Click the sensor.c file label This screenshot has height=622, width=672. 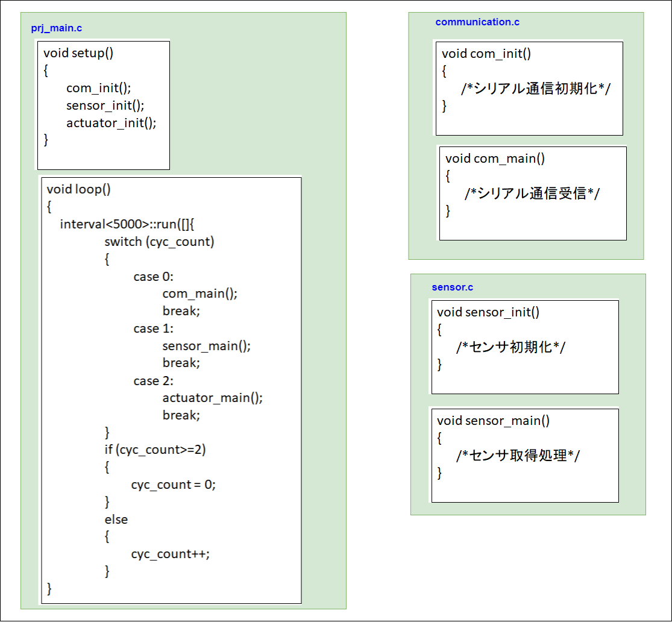click(x=452, y=287)
